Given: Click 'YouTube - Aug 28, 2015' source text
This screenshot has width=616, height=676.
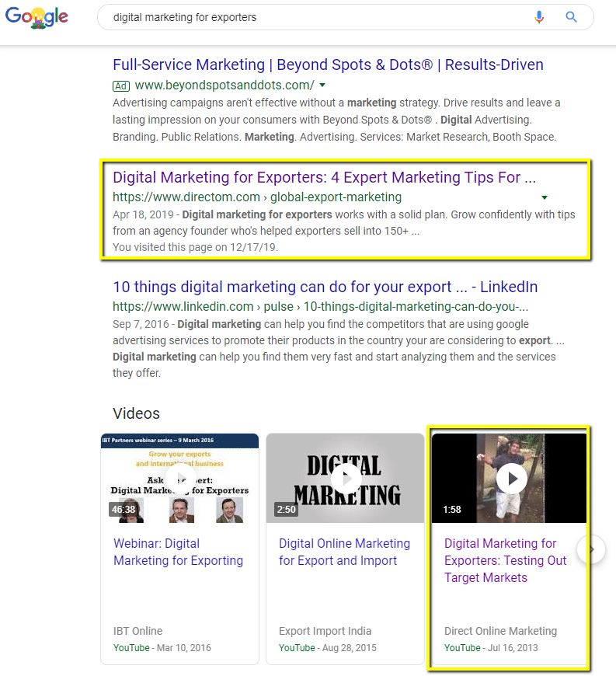Looking at the screenshot, I should pyautogui.click(x=328, y=648).
